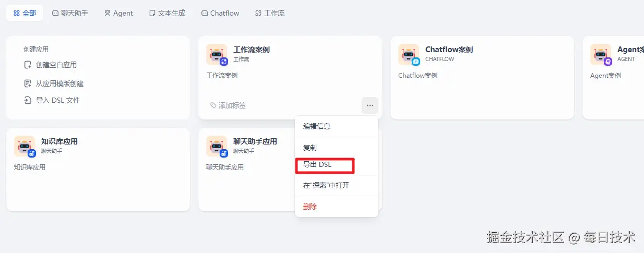Open the Chatflow tab

coord(220,13)
